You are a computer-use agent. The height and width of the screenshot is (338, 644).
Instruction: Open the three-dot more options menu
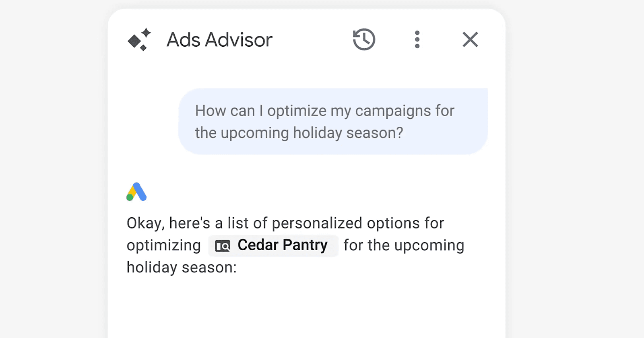click(417, 39)
